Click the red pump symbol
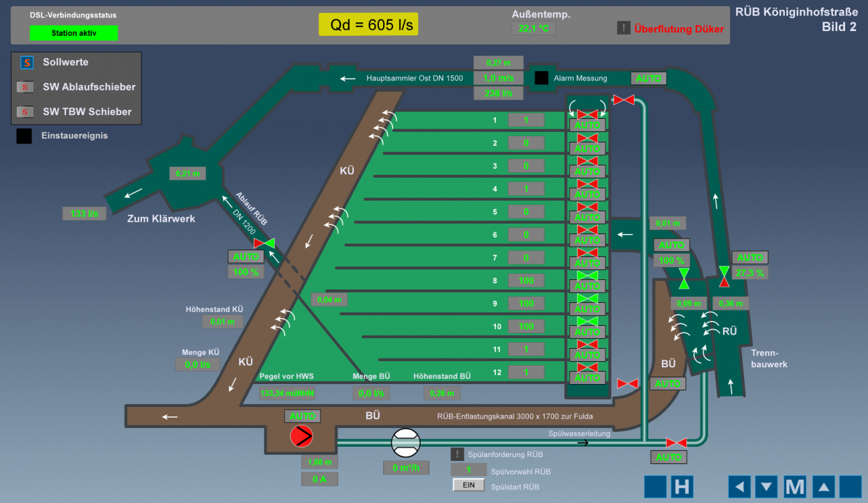Screen dimensions: 868x503 (302, 436)
